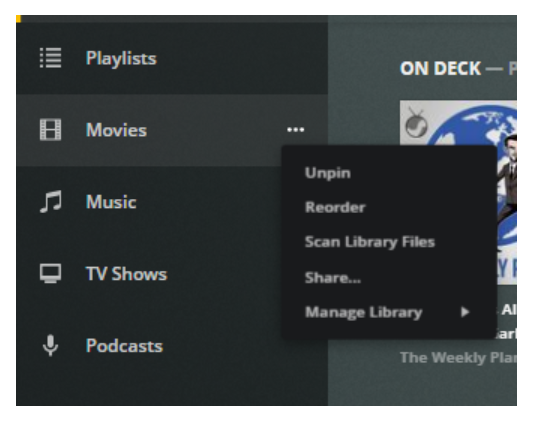Click the ON DECK section heading
Screen dimensions: 533x425
tap(440, 68)
